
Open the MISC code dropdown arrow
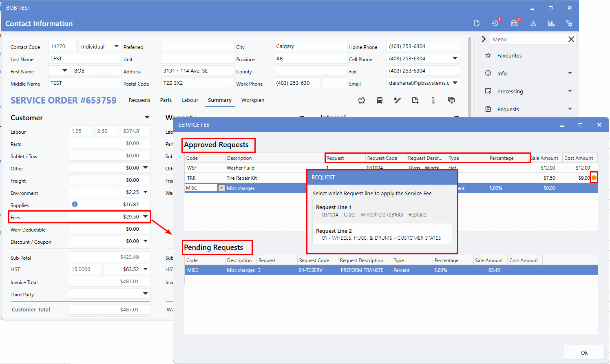[221, 188]
